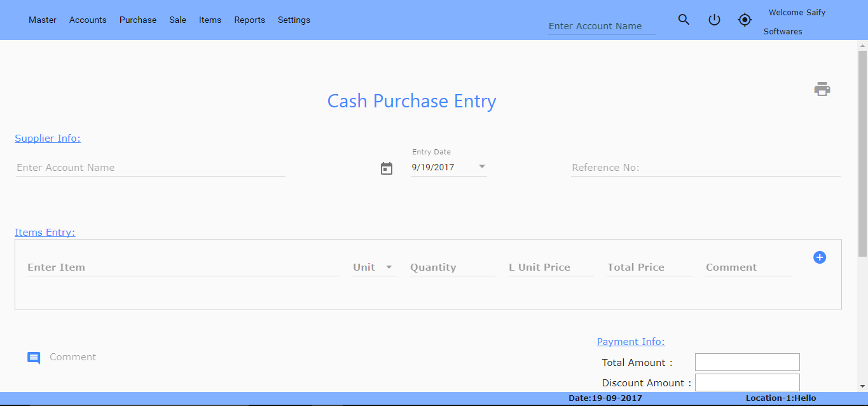Click the power logout icon

click(714, 20)
